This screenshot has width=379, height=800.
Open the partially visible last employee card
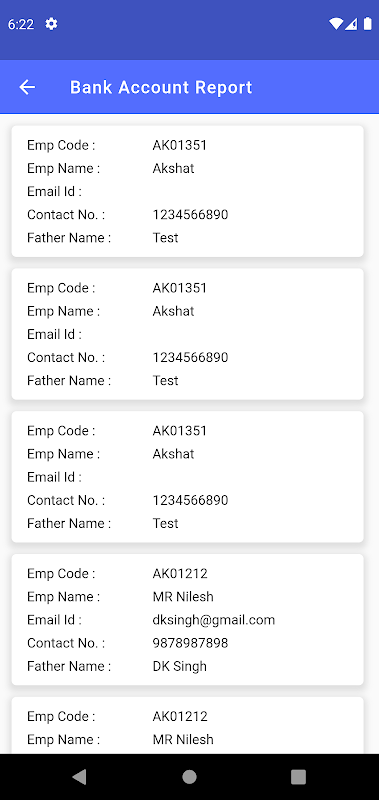pyautogui.click(x=187, y=726)
